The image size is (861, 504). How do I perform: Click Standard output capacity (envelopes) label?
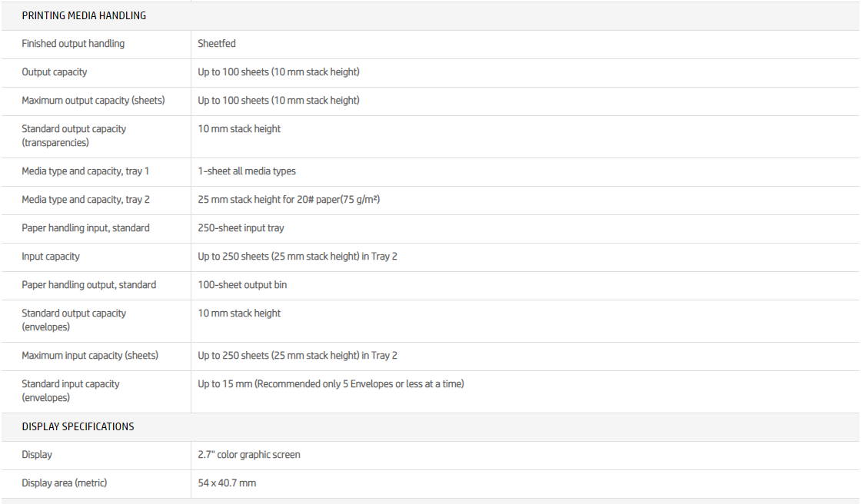click(74, 320)
